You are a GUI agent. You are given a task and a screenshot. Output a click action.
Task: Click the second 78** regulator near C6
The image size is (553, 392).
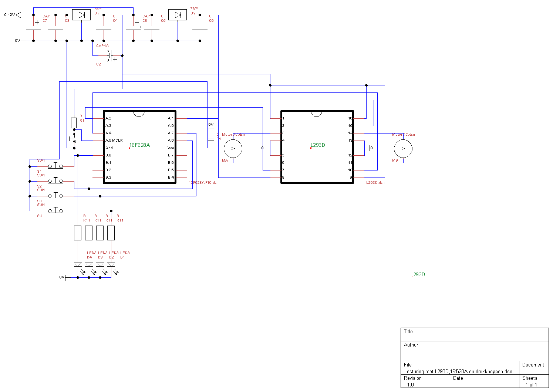178,15
